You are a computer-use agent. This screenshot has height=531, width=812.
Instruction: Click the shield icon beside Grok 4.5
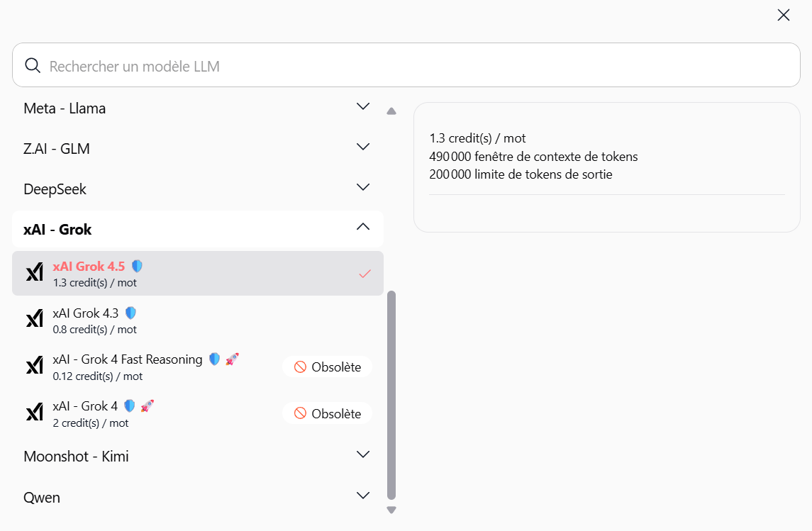click(137, 266)
